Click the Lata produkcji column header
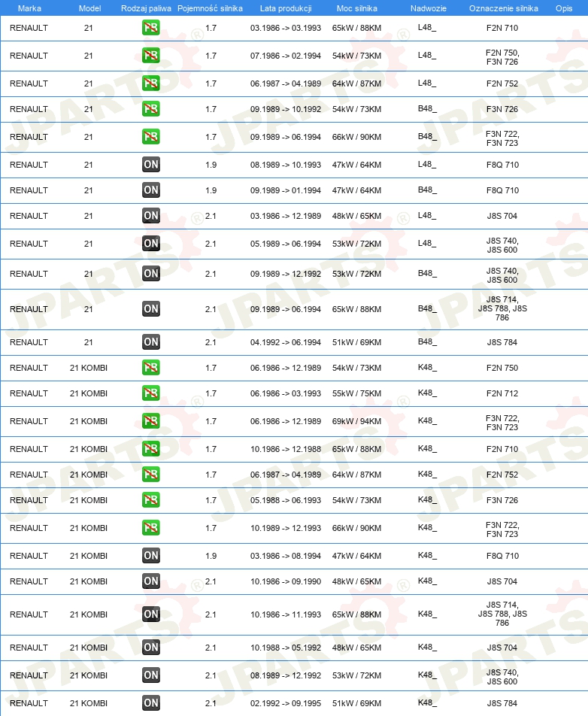The image size is (588, 716). (286, 8)
